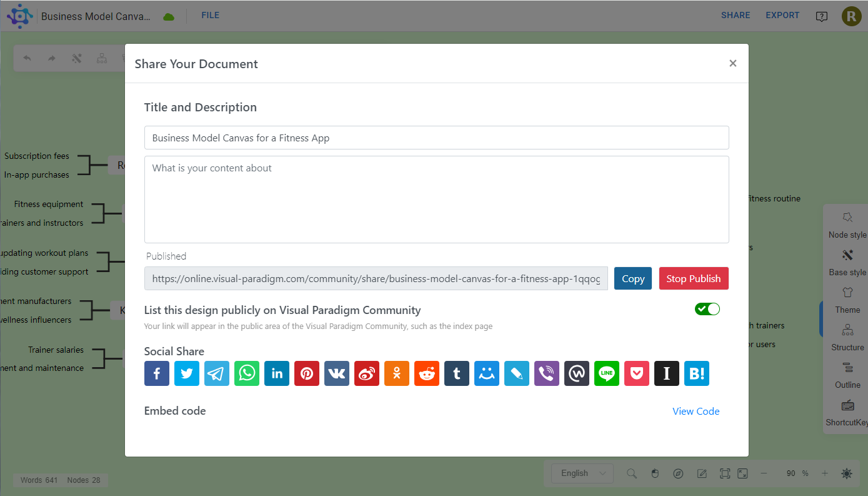Select the LinkedIn share icon
This screenshot has height=496, width=868.
277,373
